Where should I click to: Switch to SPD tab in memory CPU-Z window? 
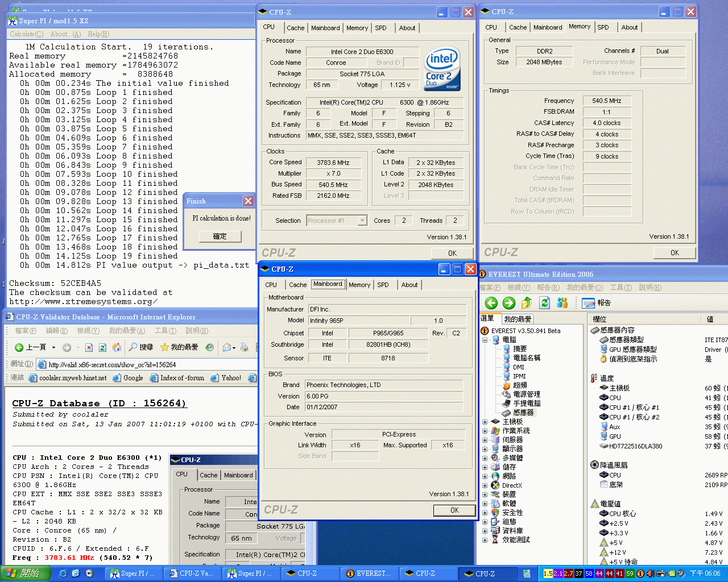pos(603,27)
